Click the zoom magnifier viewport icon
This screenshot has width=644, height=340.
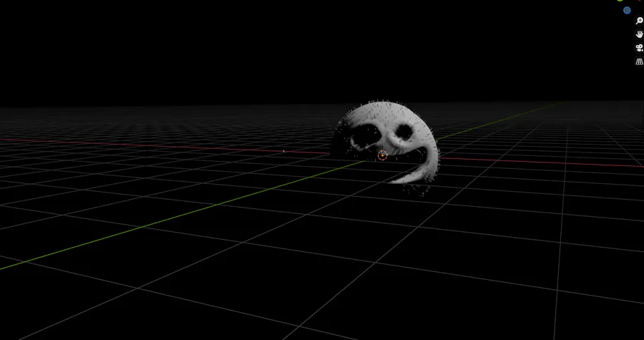(x=639, y=21)
